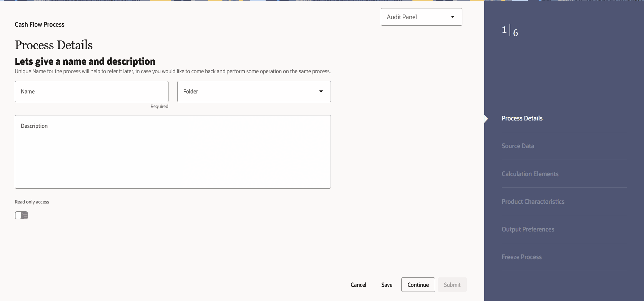
Task: Click the Cash Flow Process breadcrumb text
Action: point(39,24)
